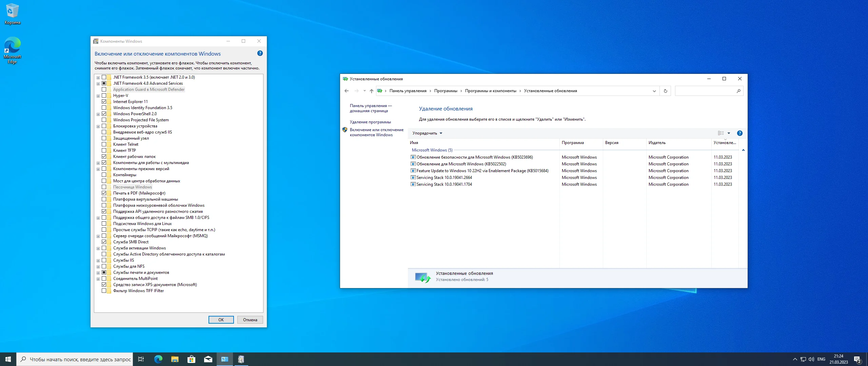
Task: Go up one level with up arrow
Action: (x=371, y=91)
